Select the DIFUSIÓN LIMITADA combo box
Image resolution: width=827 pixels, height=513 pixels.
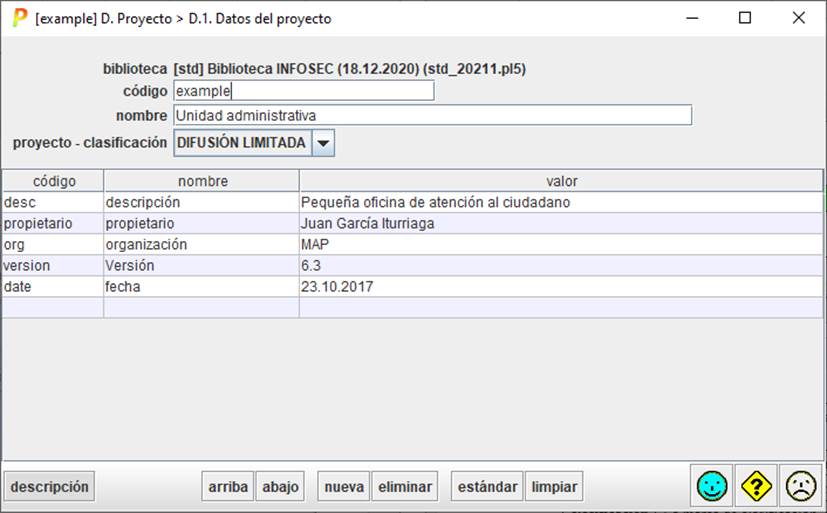click(x=242, y=143)
